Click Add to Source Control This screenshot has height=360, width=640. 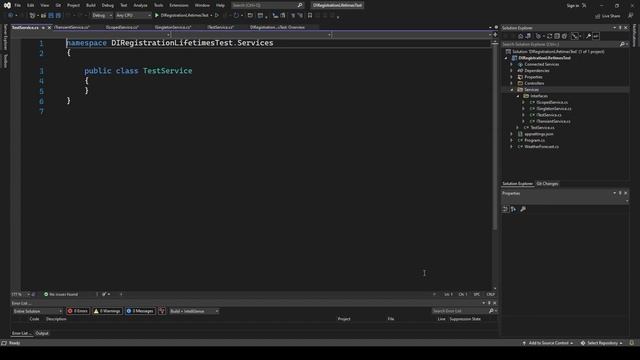(548, 343)
